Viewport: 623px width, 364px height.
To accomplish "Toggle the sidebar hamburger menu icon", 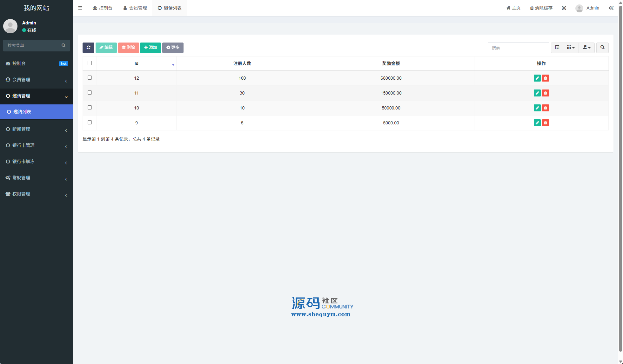I will 80,8.
